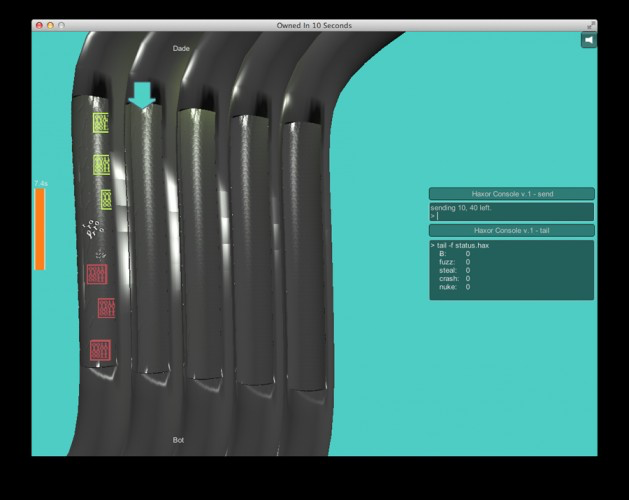Click the Bot player label
This screenshot has height=500, width=629.
click(x=178, y=440)
